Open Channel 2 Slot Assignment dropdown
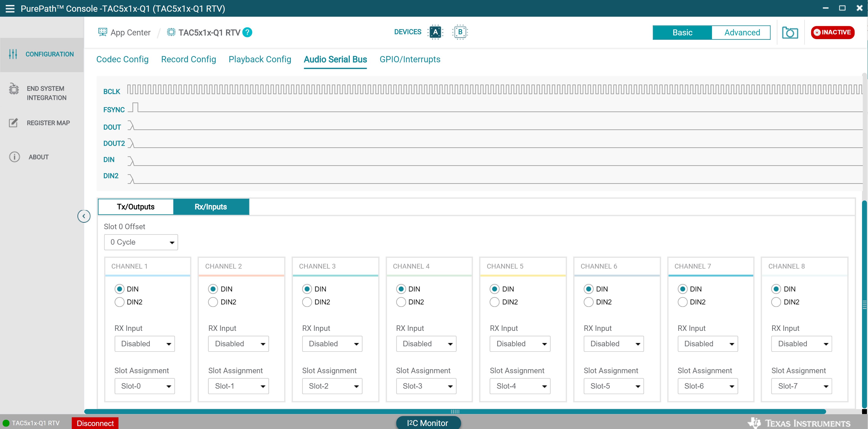 click(x=239, y=386)
